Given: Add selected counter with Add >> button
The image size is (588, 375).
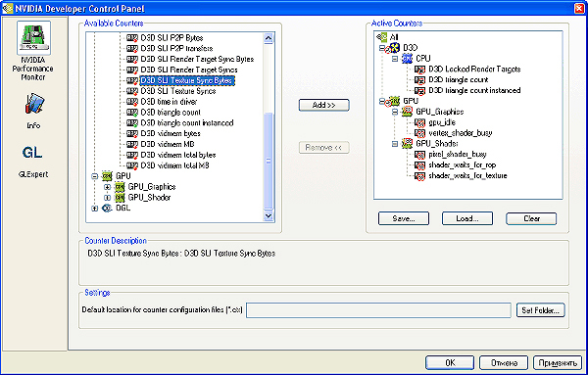Looking at the screenshot, I should [324, 106].
